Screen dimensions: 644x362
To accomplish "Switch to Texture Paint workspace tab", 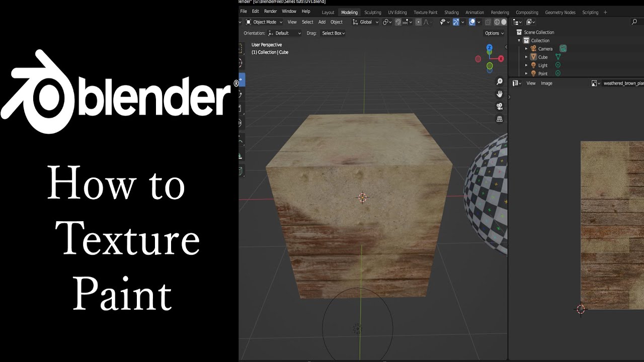I will tap(425, 12).
